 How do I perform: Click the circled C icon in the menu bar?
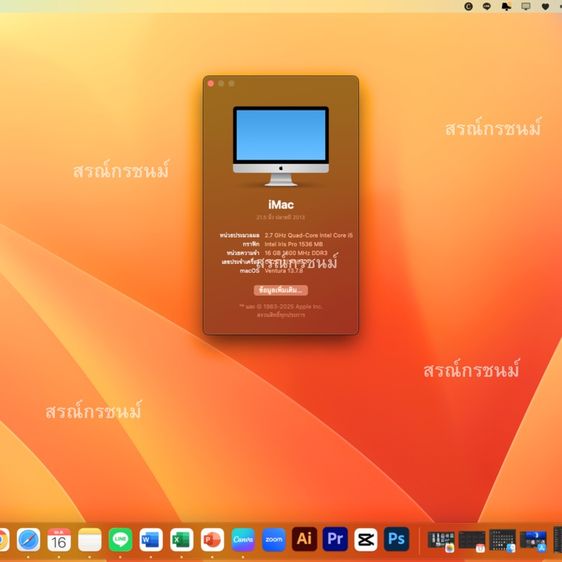click(x=468, y=6)
